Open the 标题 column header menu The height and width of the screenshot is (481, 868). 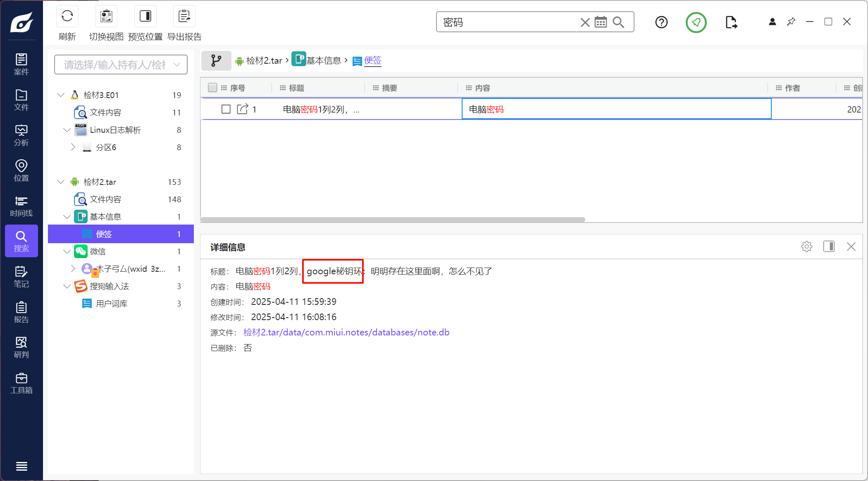[x=283, y=88]
